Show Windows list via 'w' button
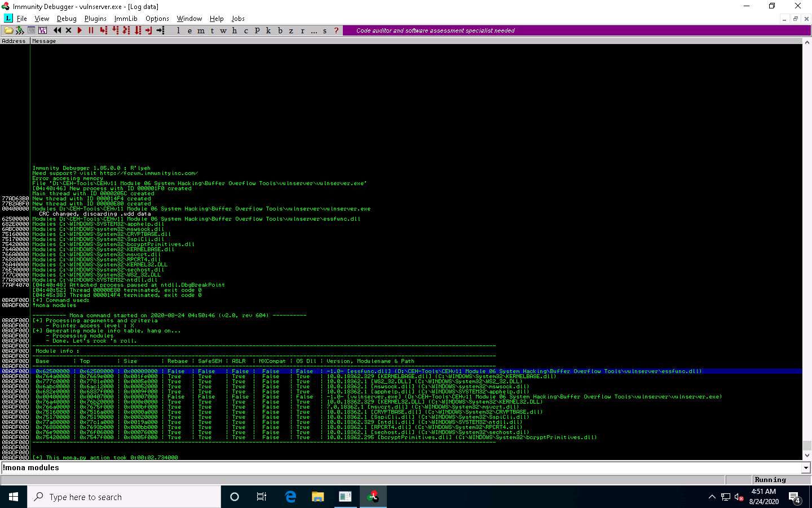 [x=223, y=30]
